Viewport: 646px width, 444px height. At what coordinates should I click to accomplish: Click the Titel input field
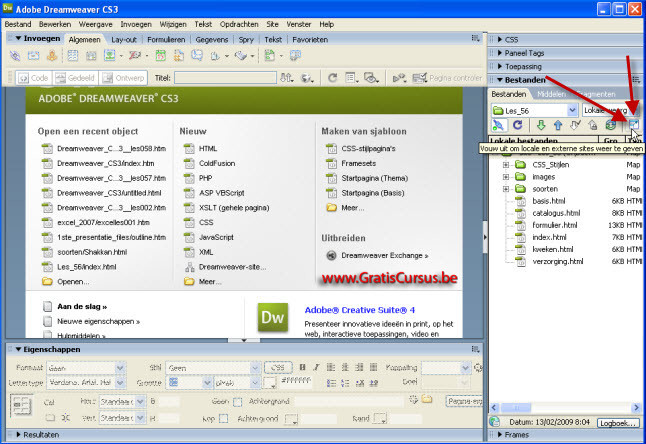(x=225, y=78)
